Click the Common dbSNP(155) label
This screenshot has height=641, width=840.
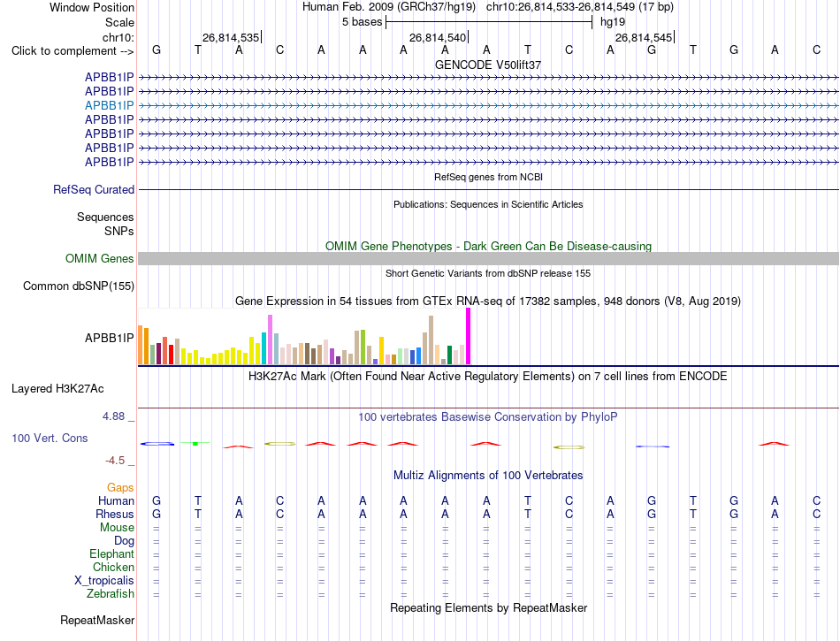78,286
